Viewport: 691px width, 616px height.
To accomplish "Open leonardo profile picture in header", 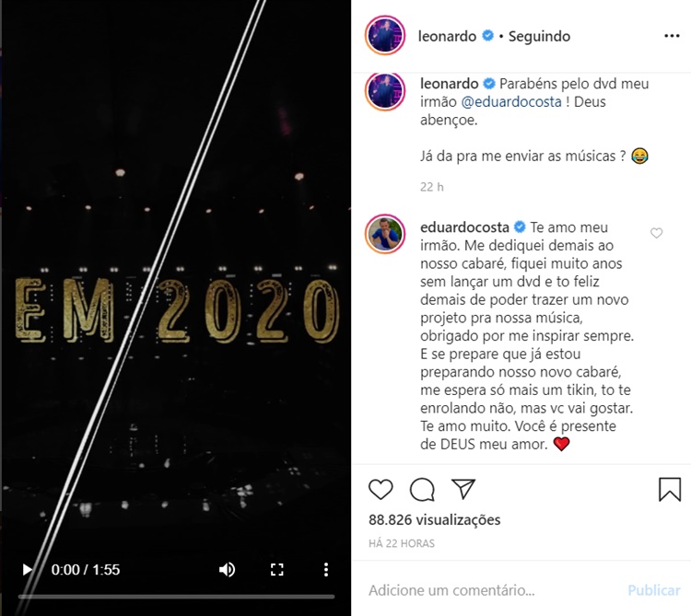I will click(x=385, y=37).
